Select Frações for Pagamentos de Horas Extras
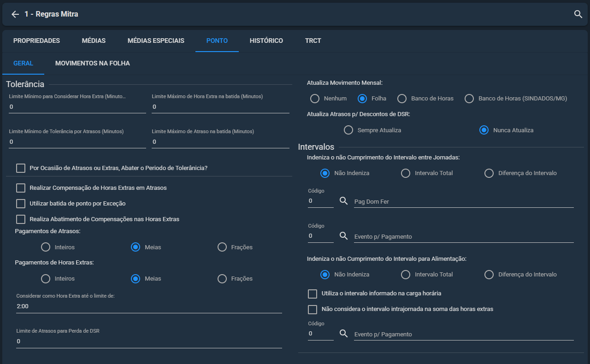The image size is (590, 364). pyautogui.click(x=222, y=279)
